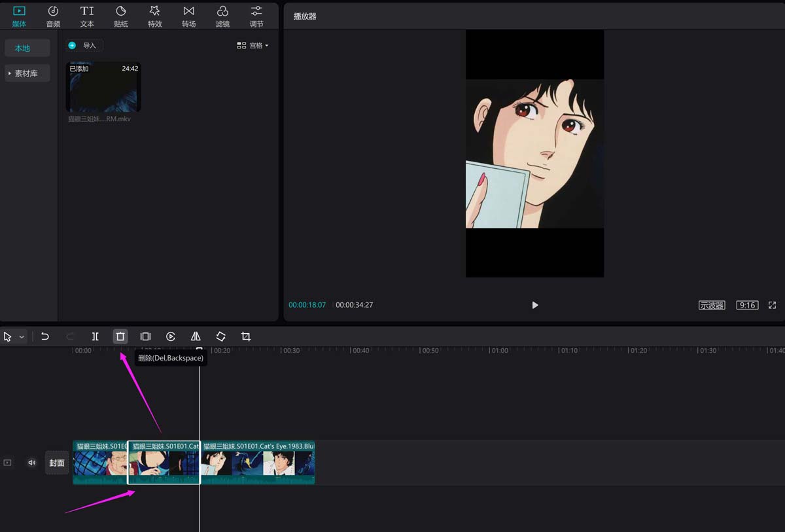785x532 pixels.
Task: Click the video preview image in the player
Action: point(535,154)
